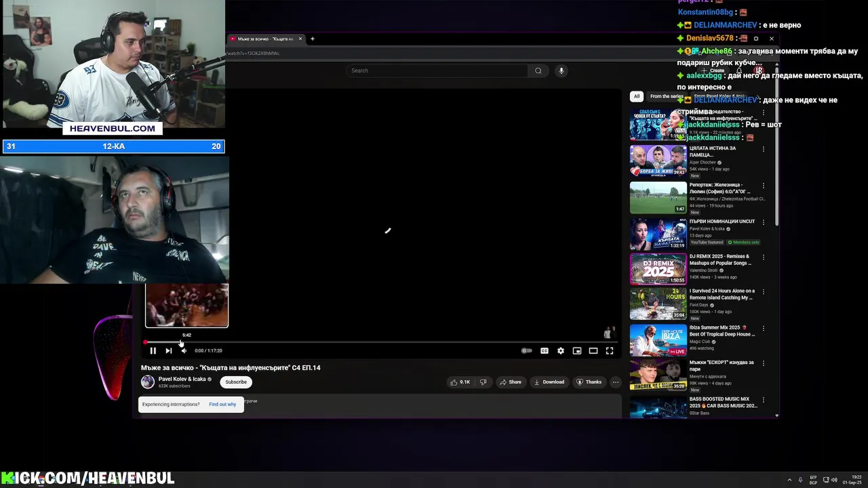The image size is (868, 488).
Task: Open ПЪРВИ НОМИНАЦИИ UNCUT video title
Action: (722, 222)
